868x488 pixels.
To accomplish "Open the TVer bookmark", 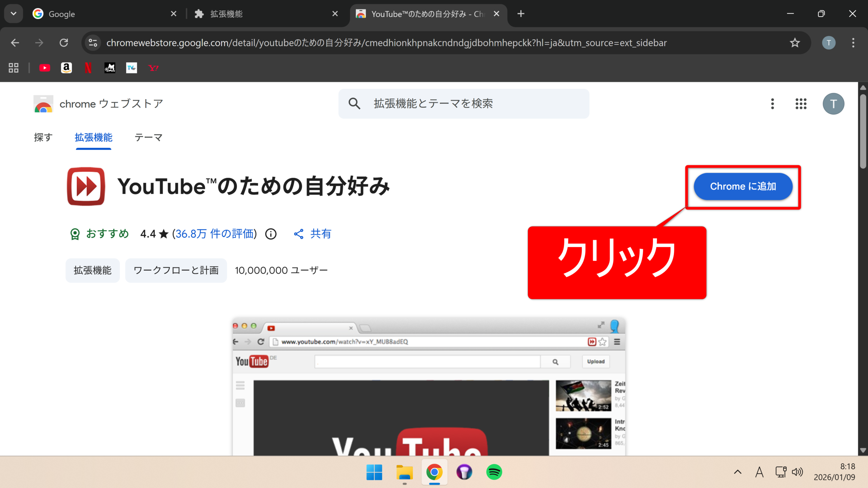I will click(132, 68).
